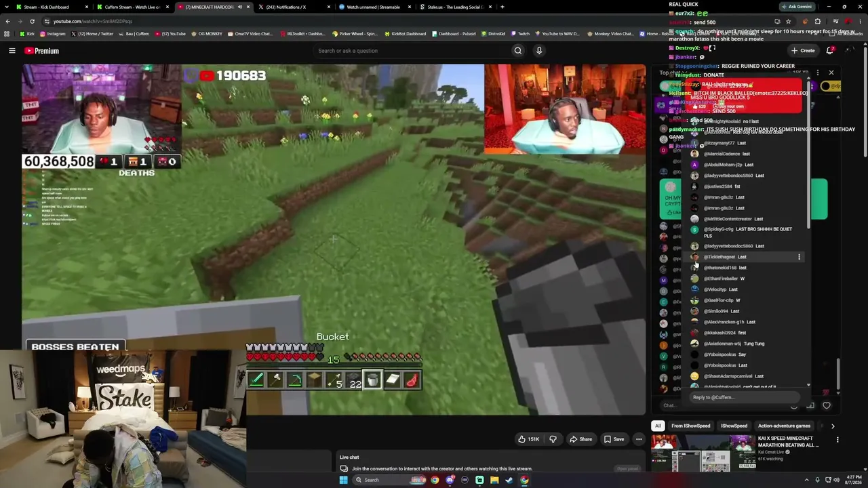Open File Explorer from the taskbar

pyautogui.click(x=494, y=480)
